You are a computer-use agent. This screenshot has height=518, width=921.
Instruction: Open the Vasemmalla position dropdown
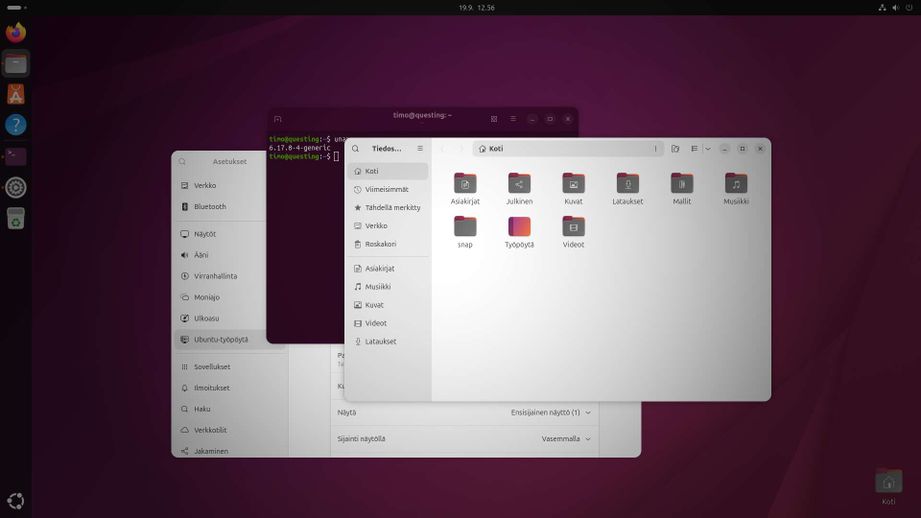[x=566, y=438]
